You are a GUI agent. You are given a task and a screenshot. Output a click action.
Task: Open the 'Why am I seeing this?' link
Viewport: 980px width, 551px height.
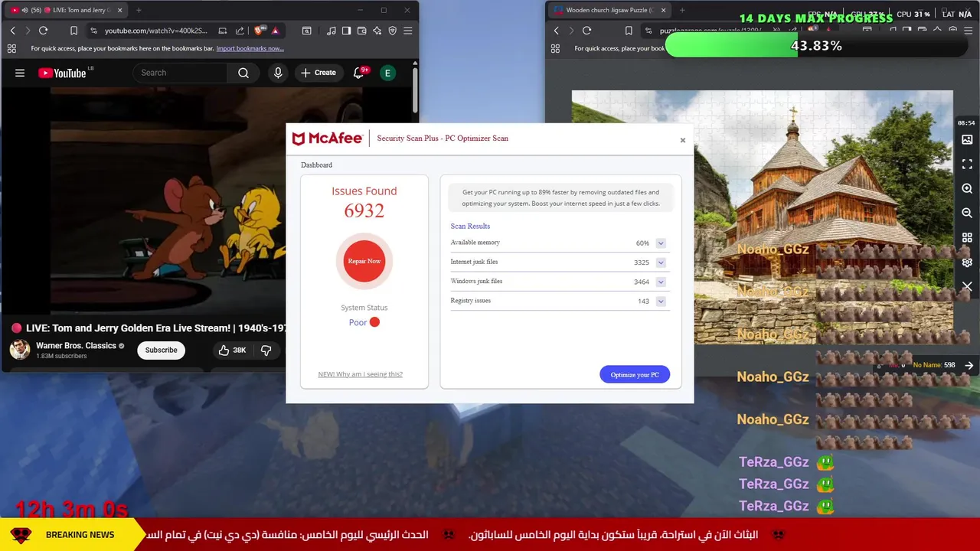coord(360,374)
